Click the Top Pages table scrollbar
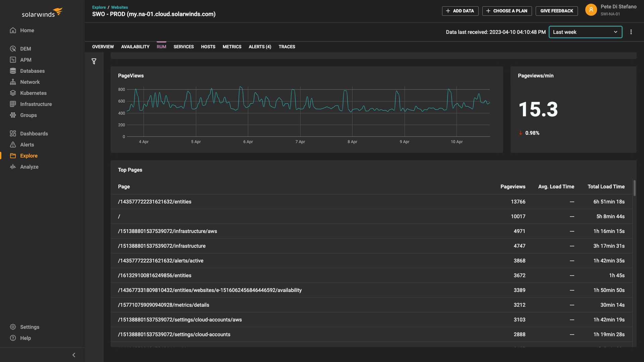This screenshot has width=644, height=362. coord(634,188)
